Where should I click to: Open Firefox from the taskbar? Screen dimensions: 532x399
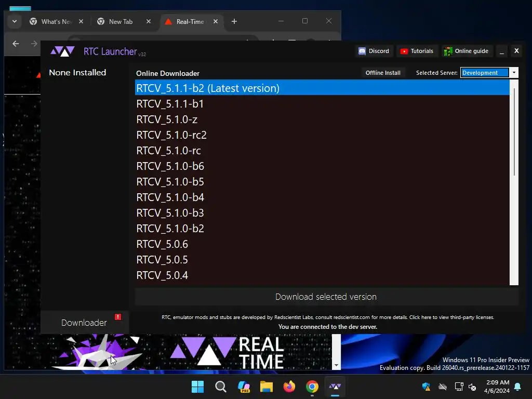289,387
